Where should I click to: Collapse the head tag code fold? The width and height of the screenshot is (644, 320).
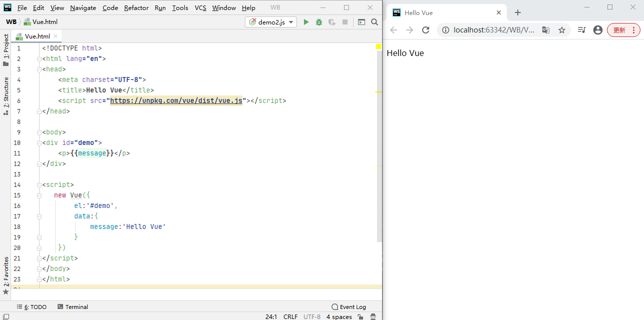click(x=38, y=69)
